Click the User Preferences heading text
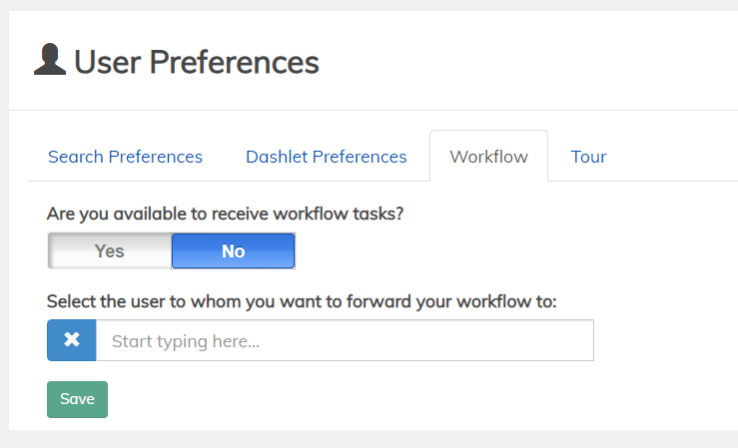This screenshot has width=738, height=448. [196, 62]
